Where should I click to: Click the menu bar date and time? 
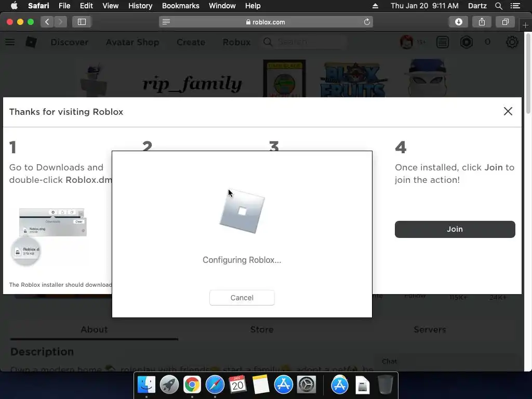pyautogui.click(x=424, y=6)
